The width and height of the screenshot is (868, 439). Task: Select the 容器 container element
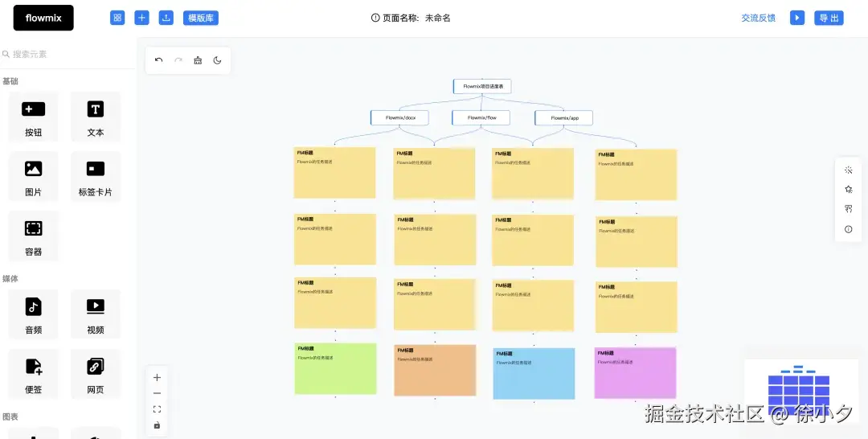point(33,236)
